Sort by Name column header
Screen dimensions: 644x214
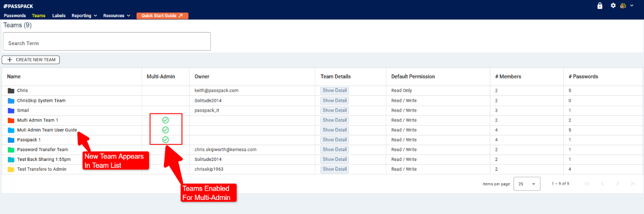point(14,76)
